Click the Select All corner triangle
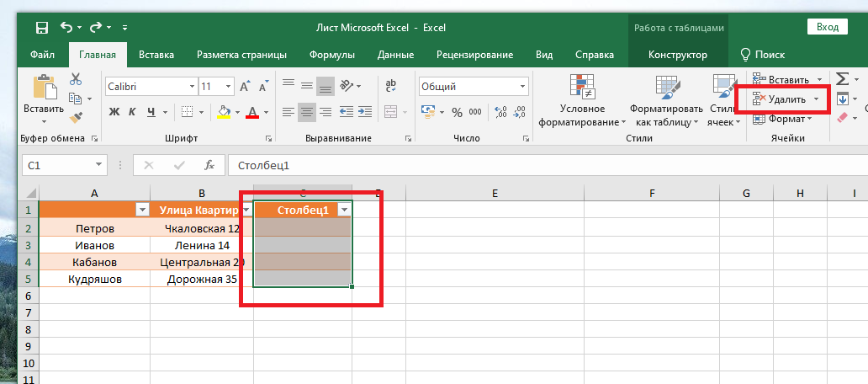Screen dimensions: 868x384 (x=30, y=194)
